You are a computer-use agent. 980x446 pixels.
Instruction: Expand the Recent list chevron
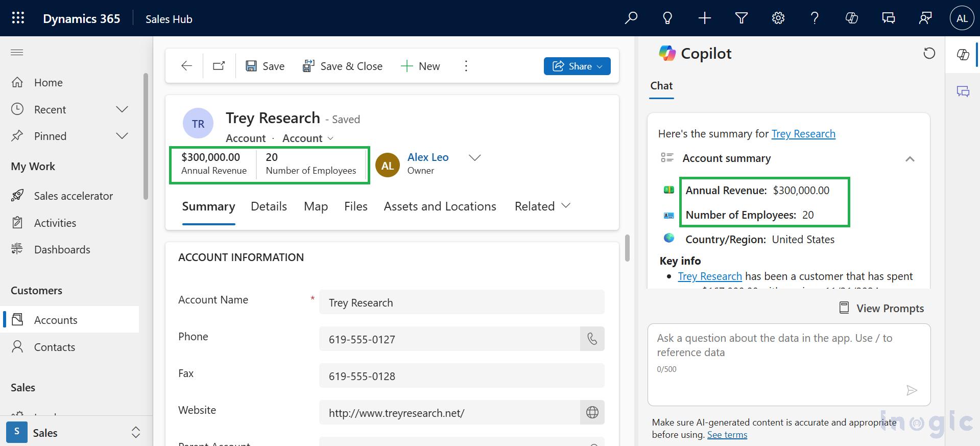(122, 109)
